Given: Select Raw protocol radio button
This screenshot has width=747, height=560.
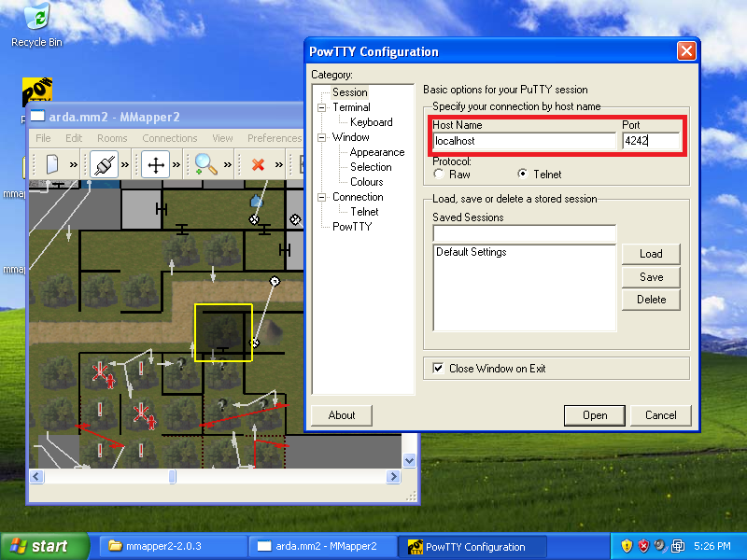Looking at the screenshot, I should (x=439, y=174).
